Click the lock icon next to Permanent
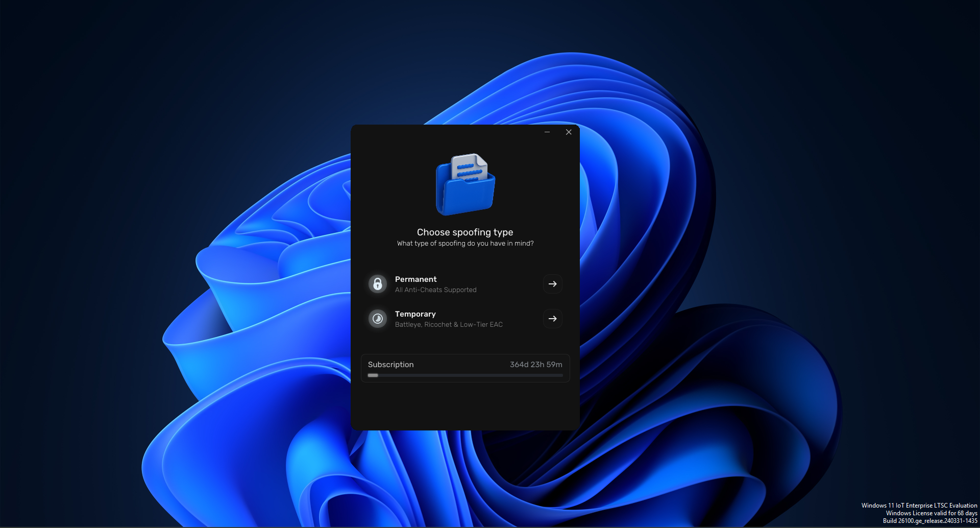The width and height of the screenshot is (980, 528). pos(378,284)
